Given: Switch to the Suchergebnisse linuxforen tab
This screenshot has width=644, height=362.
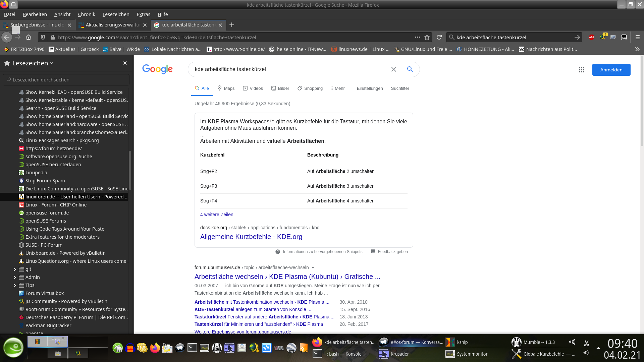Looking at the screenshot, I should click(38, 25).
